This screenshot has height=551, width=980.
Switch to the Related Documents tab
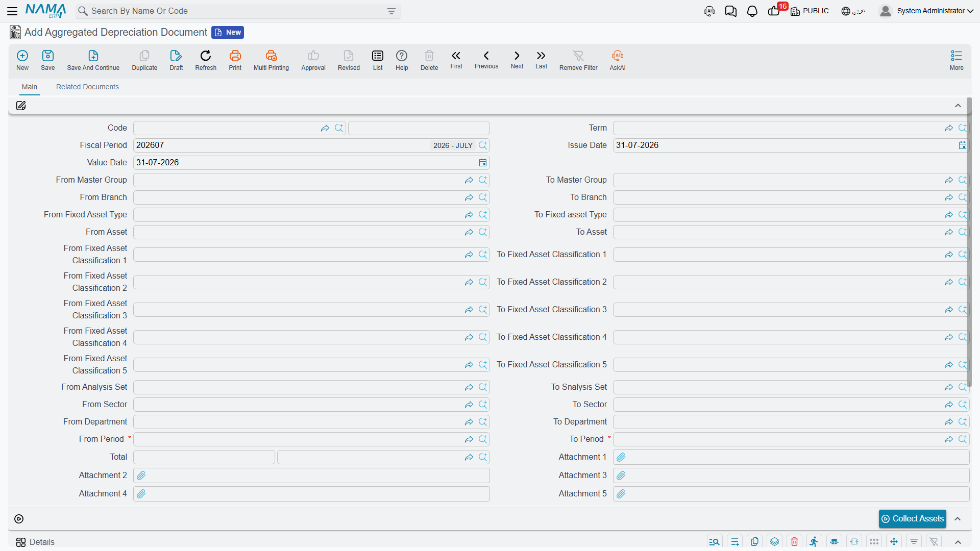87,87
